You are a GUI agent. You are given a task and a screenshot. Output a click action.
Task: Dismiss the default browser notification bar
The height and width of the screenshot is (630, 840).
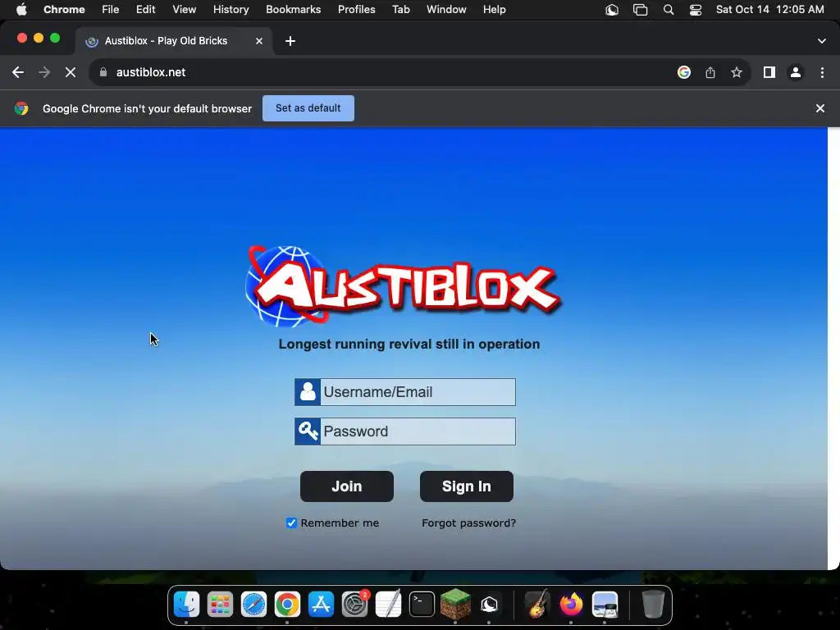pos(820,108)
